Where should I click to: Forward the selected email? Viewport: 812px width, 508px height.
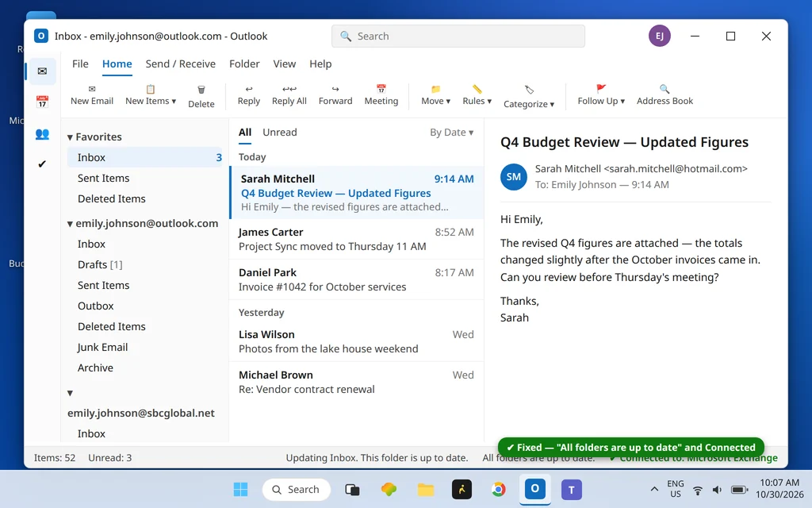click(335, 95)
